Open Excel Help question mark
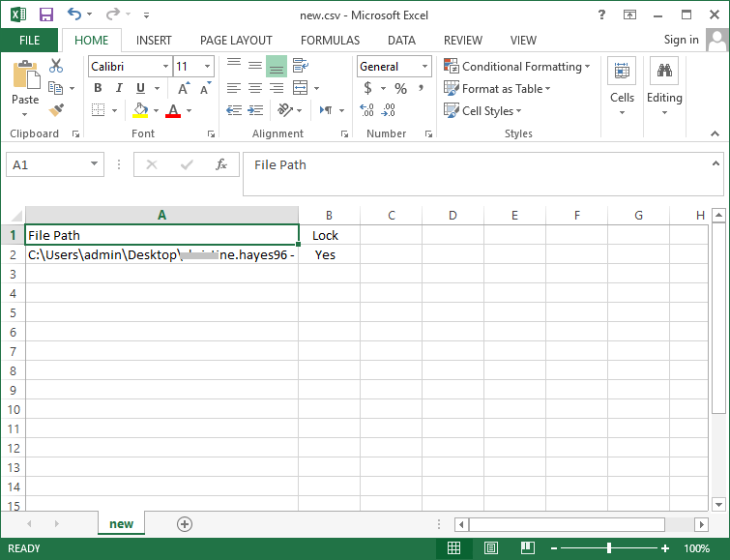The width and height of the screenshot is (730, 560). tap(601, 15)
